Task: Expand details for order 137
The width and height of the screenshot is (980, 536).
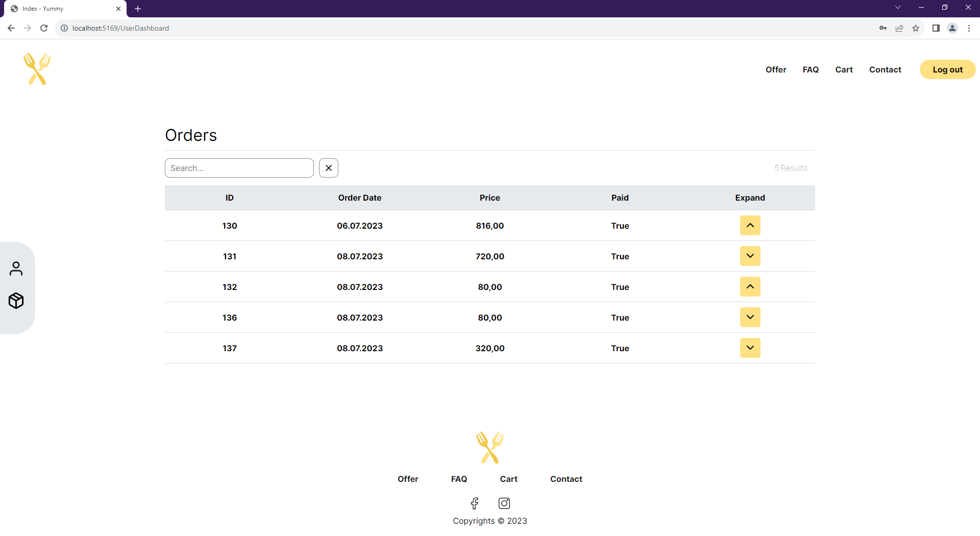Action: tap(750, 348)
